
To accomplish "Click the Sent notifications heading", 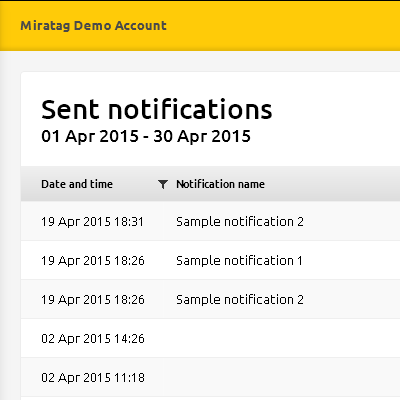I will point(157,109).
